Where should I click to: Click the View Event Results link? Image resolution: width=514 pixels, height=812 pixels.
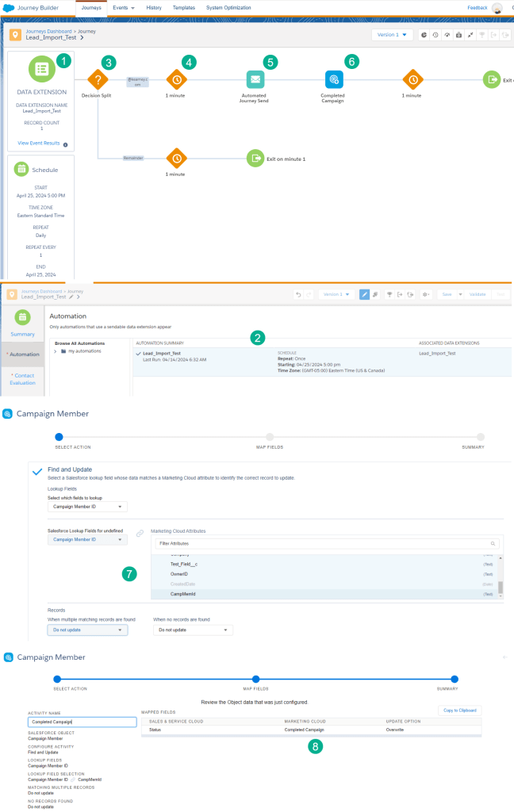pyautogui.click(x=38, y=144)
